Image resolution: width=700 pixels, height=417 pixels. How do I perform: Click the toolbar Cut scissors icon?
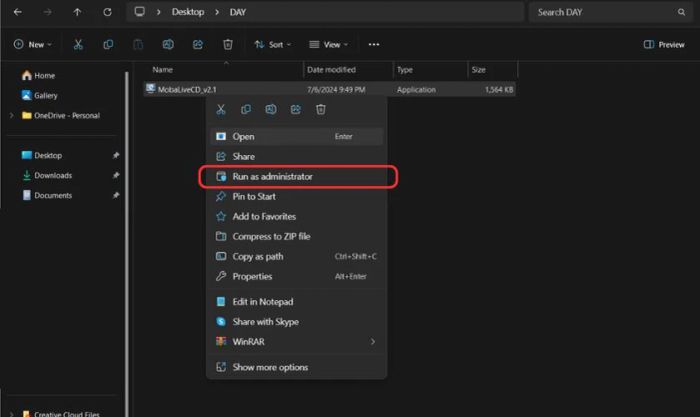78,44
